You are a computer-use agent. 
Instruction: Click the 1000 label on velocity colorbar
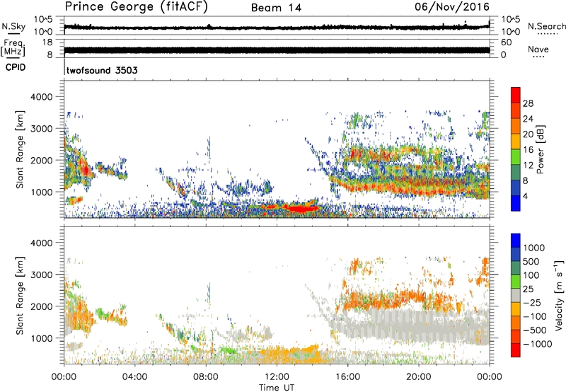click(534, 248)
